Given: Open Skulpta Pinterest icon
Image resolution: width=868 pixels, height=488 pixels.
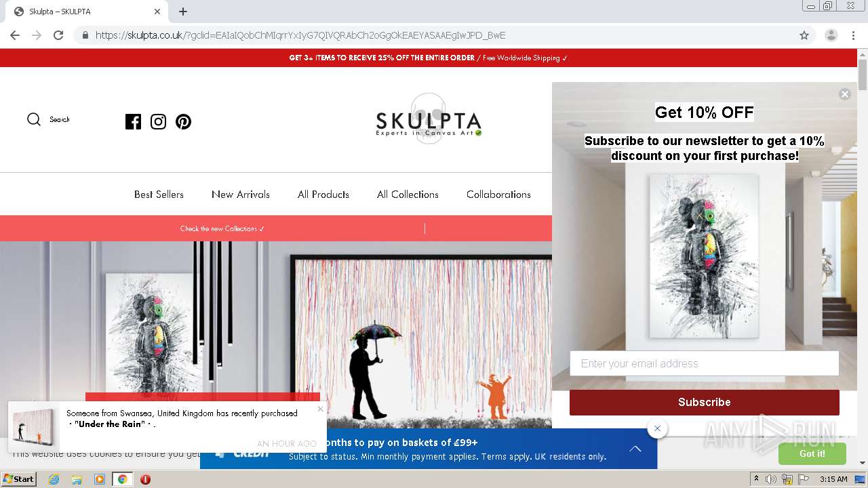Looking at the screenshot, I should click(183, 122).
